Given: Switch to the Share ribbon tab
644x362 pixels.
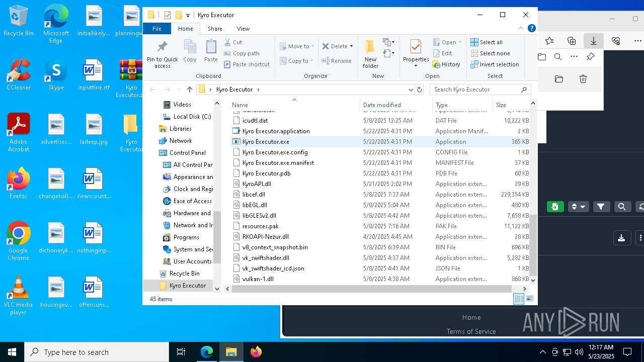Looking at the screenshot, I should 215,29.
